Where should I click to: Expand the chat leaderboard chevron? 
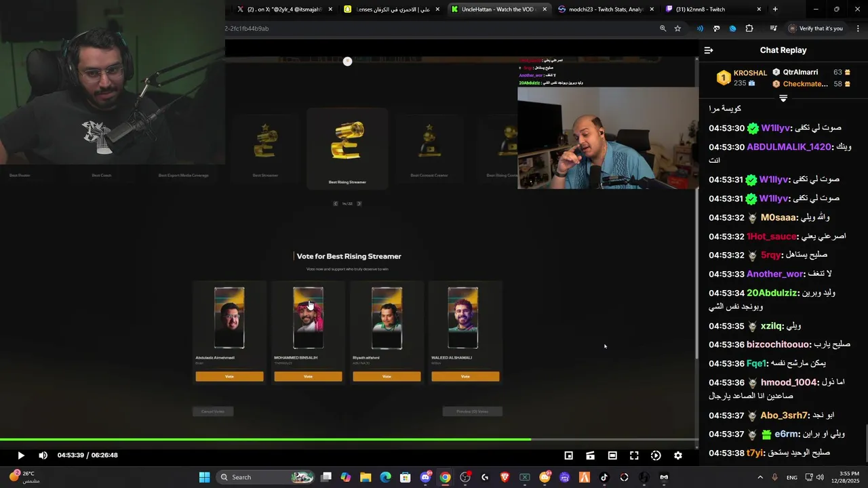pos(783,98)
